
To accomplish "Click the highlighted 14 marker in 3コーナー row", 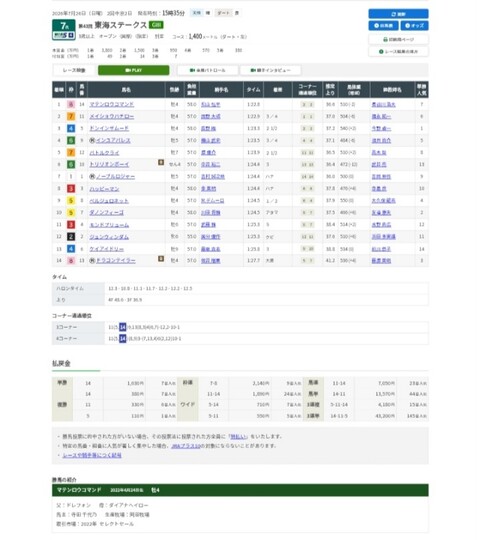I will tap(123, 327).
